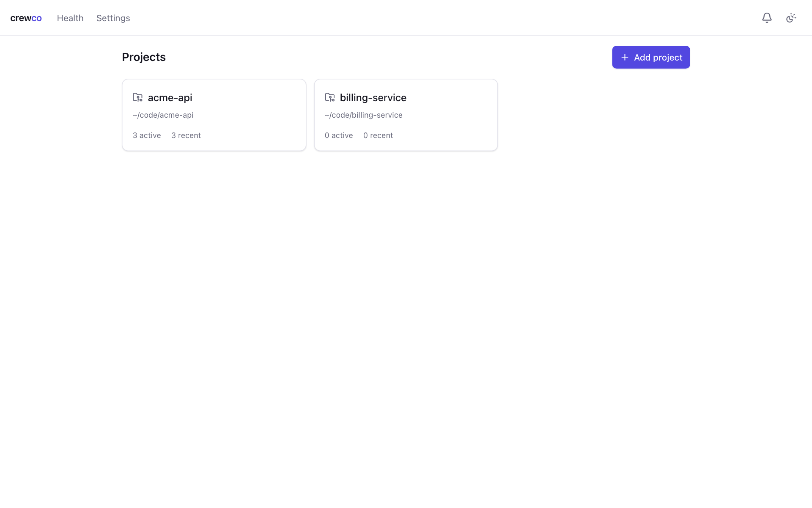Open the acme-api project title
812x508 pixels.
click(170, 97)
